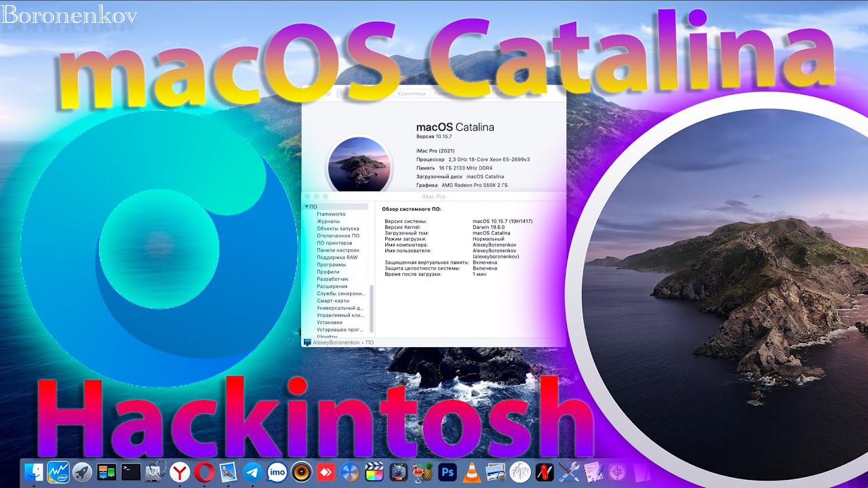Open Finder from the Dock
The height and width of the screenshot is (488, 868).
[34, 472]
